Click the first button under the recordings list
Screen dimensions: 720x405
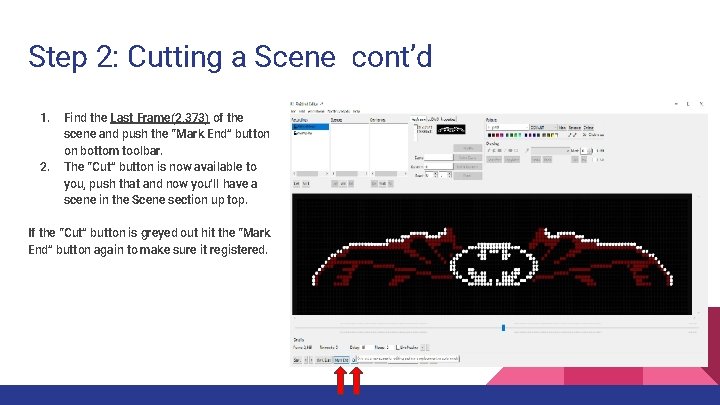[296, 184]
